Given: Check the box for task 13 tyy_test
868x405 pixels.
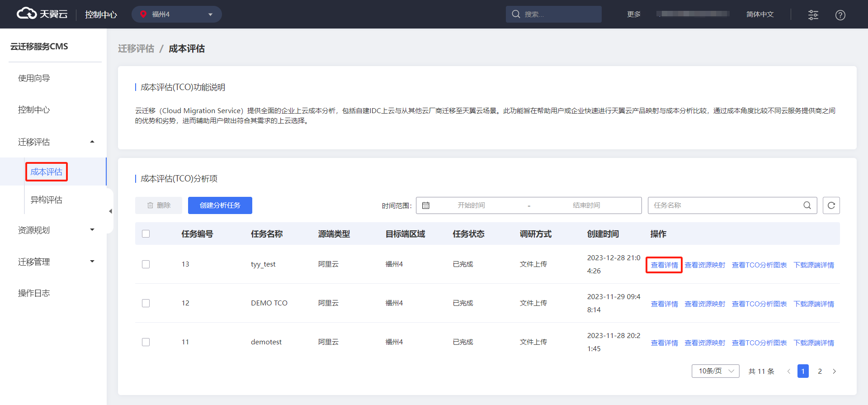Looking at the screenshot, I should point(146,264).
